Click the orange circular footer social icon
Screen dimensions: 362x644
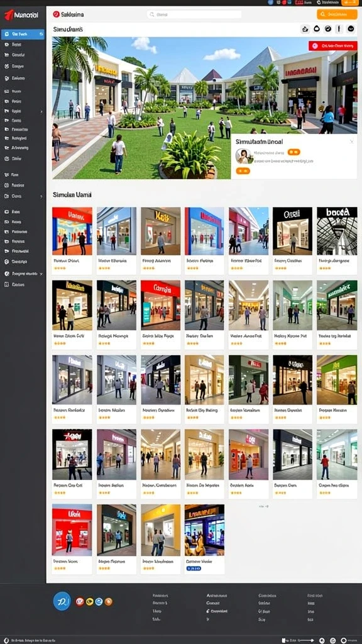[108, 602]
